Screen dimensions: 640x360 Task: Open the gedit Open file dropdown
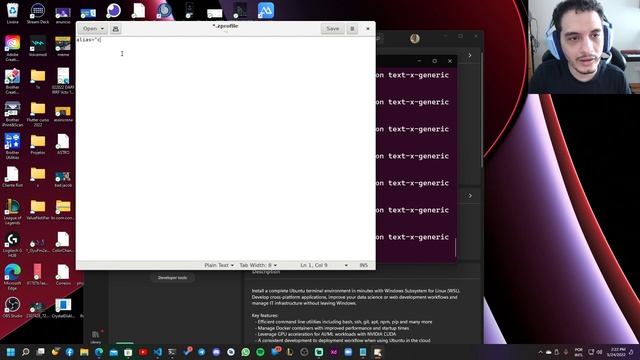click(x=93, y=29)
